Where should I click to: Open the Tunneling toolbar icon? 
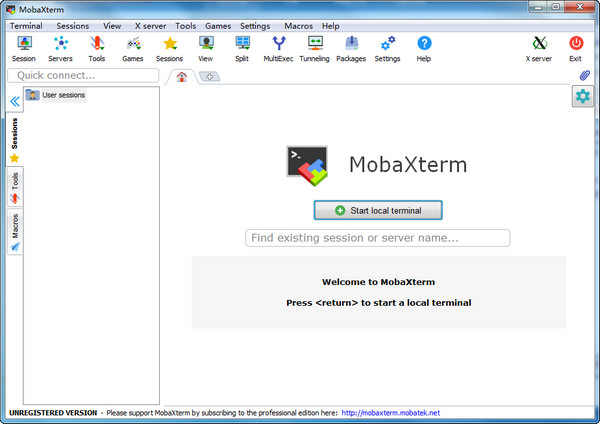(x=315, y=49)
